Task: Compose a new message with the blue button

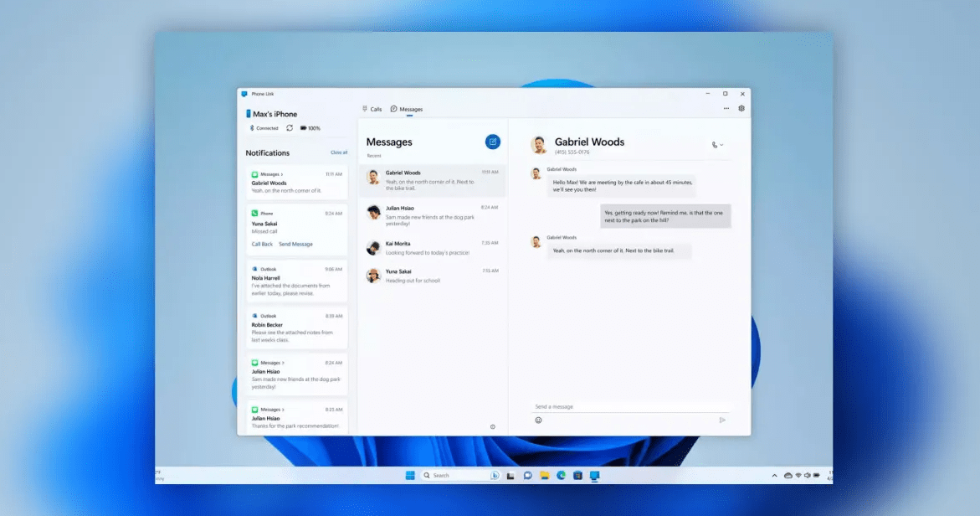Action: (x=492, y=142)
